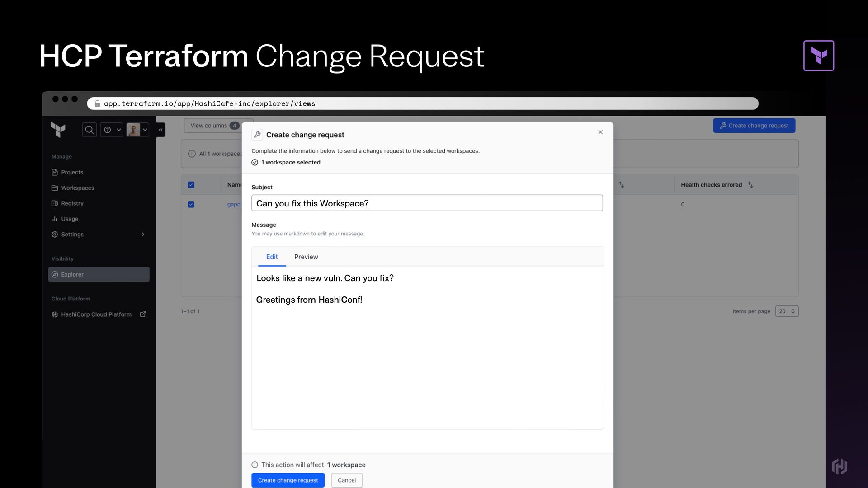Click the View columns button
Image resolution: width=868 pixels, height=488 pixels.
pos(213,126)
